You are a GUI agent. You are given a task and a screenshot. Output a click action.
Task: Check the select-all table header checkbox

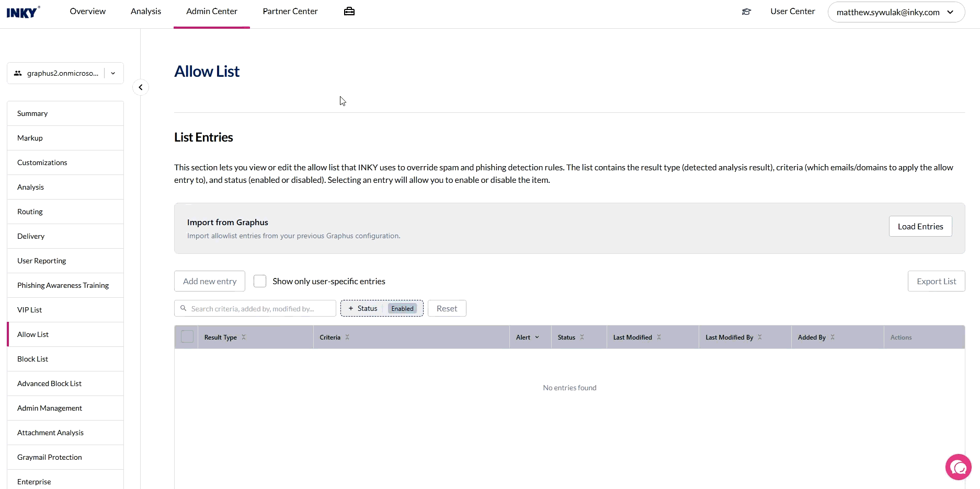point(187,337)
